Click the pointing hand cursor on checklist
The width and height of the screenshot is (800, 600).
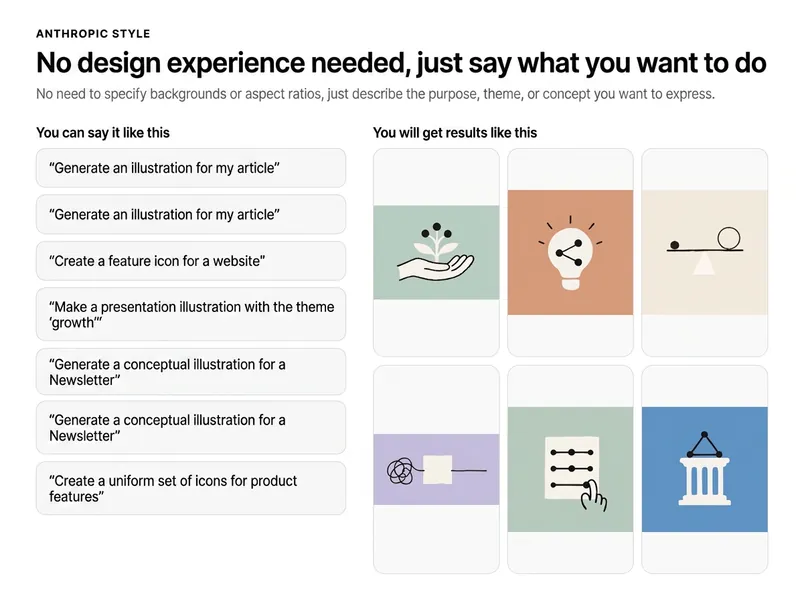pyautogui.click(x=594, y=496)
